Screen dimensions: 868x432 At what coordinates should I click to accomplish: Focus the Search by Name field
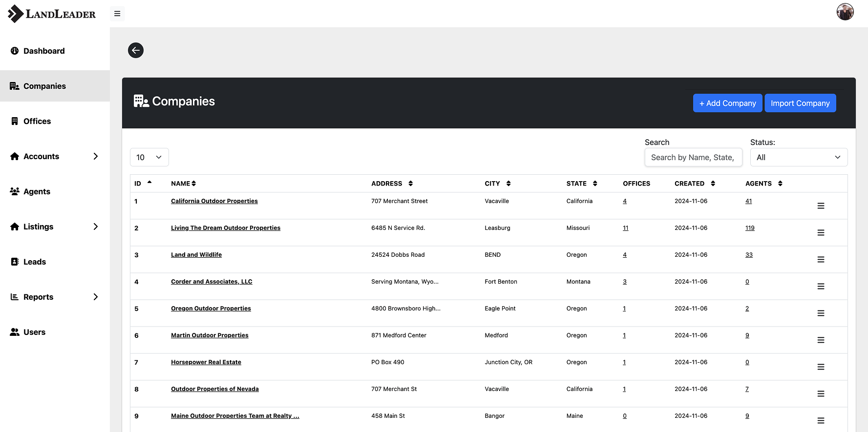point(694,157)
